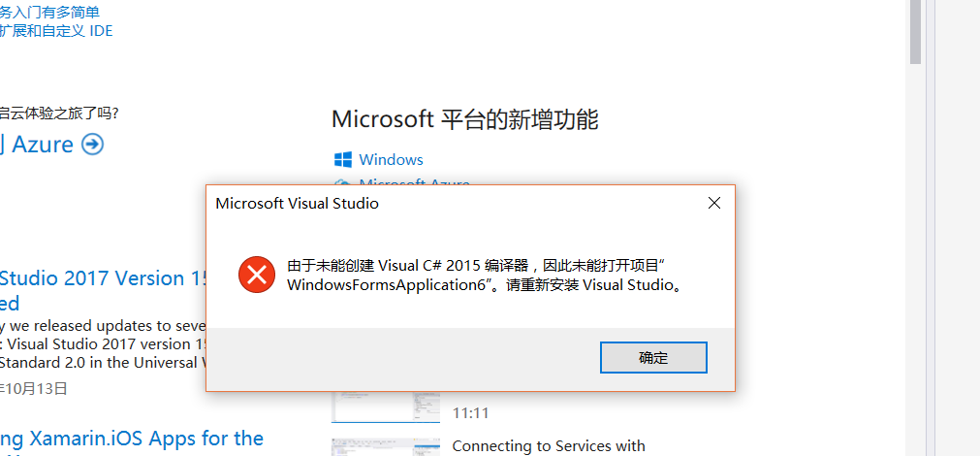Open the 扩展和自定义 IDE link
Viewport: 980px width, 456px height.
tap(56, 31)
